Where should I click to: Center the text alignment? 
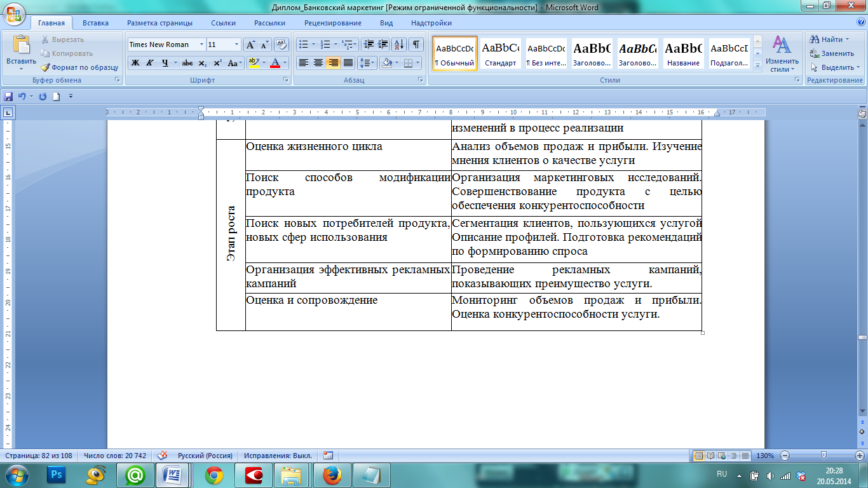coord(318,63)
